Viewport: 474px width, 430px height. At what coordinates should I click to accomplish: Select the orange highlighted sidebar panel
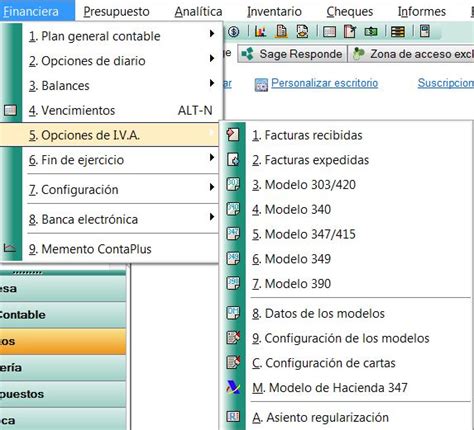point(63,341)
